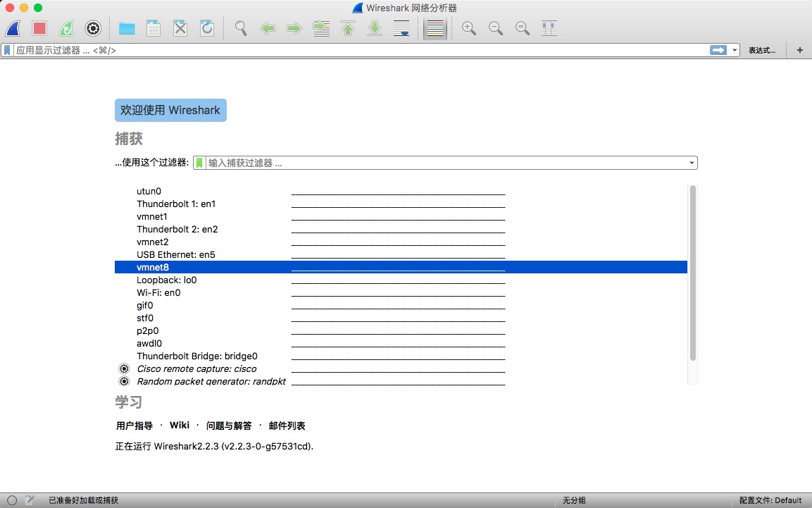The height and width of the screenshot is (508, 812).
Task: Select the Loopback: lo0 interface
Action: (x=401, y=280)
